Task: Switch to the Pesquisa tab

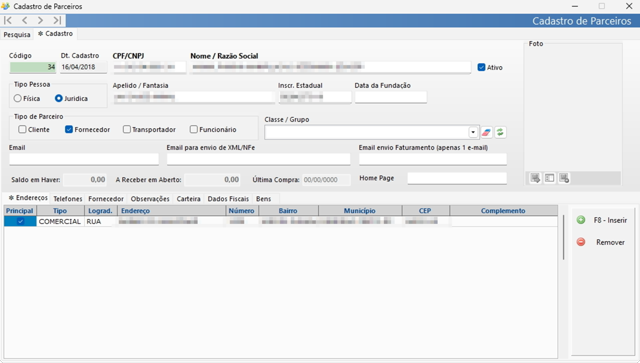Action: pos(17,34)
